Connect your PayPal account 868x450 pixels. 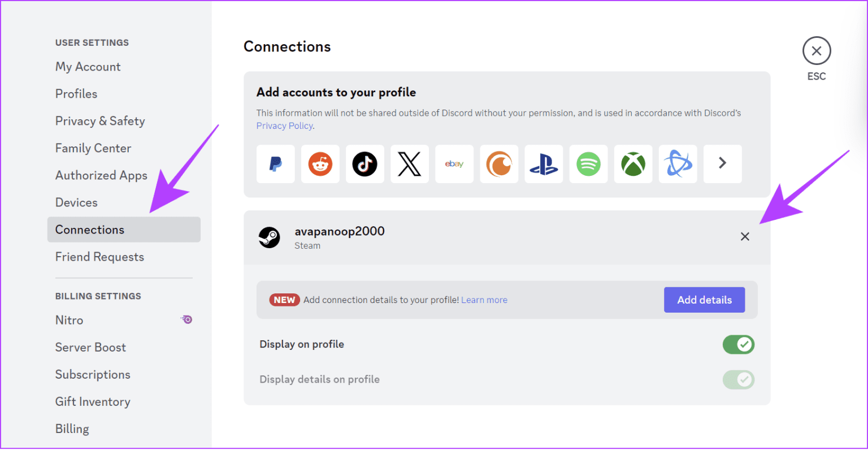[275, 164]
